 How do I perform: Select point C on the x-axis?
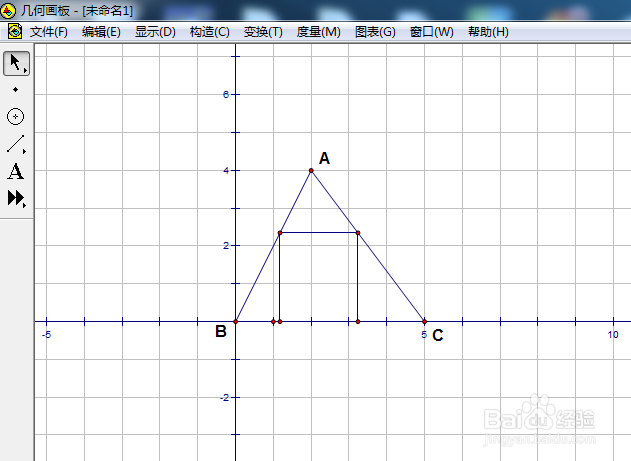pos(425,321)
